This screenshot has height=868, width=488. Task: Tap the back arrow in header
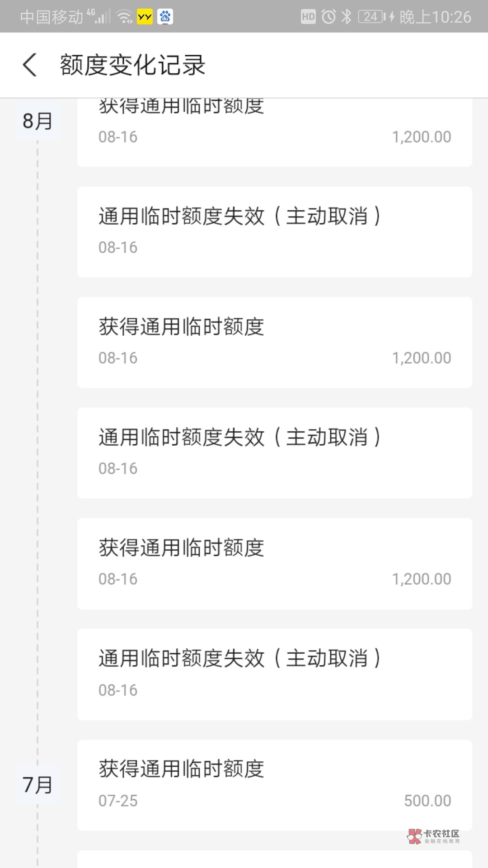30,65
